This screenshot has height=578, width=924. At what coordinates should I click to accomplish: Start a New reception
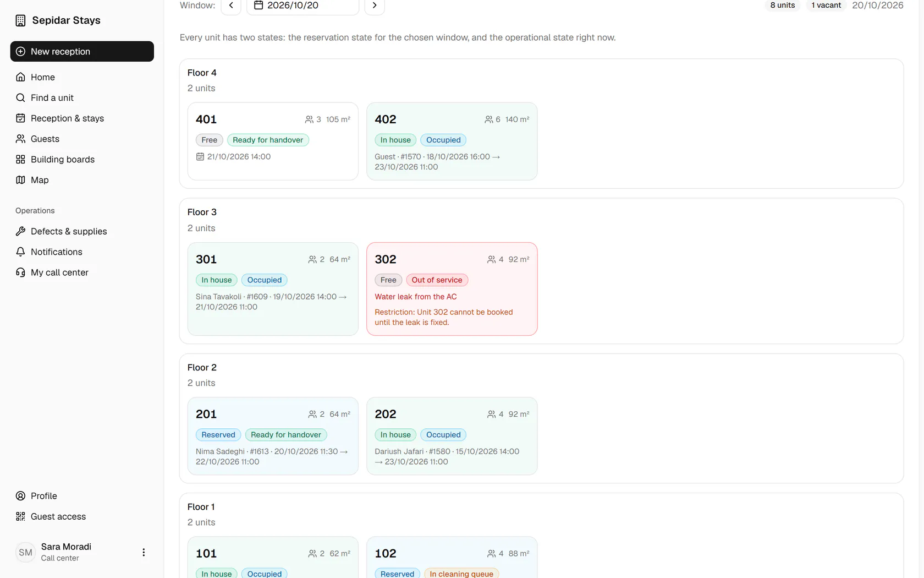(x=82, y=51)
